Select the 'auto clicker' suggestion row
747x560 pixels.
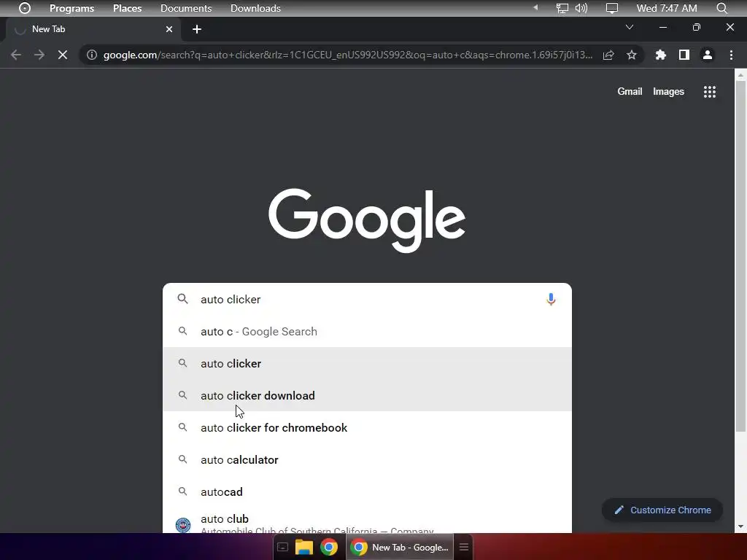(x=367, y=363)
